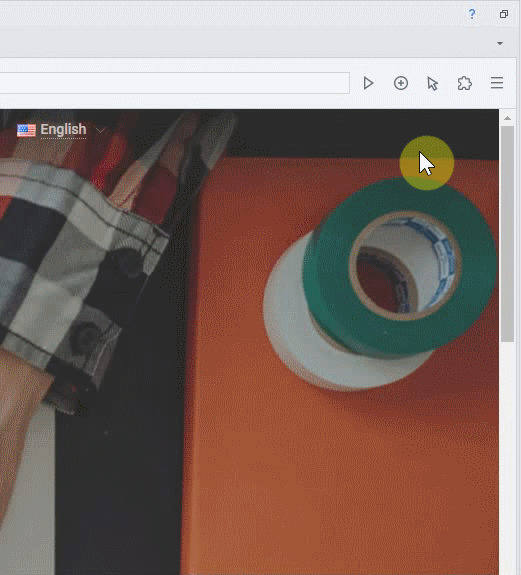Activate the cursor pointer selector icon
This screenshot has width=521, height=575.
coord(433,83)
